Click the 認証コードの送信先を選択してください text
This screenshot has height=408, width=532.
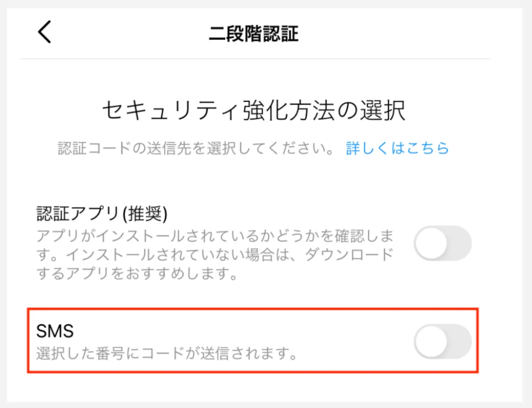[x=196, y=148]
